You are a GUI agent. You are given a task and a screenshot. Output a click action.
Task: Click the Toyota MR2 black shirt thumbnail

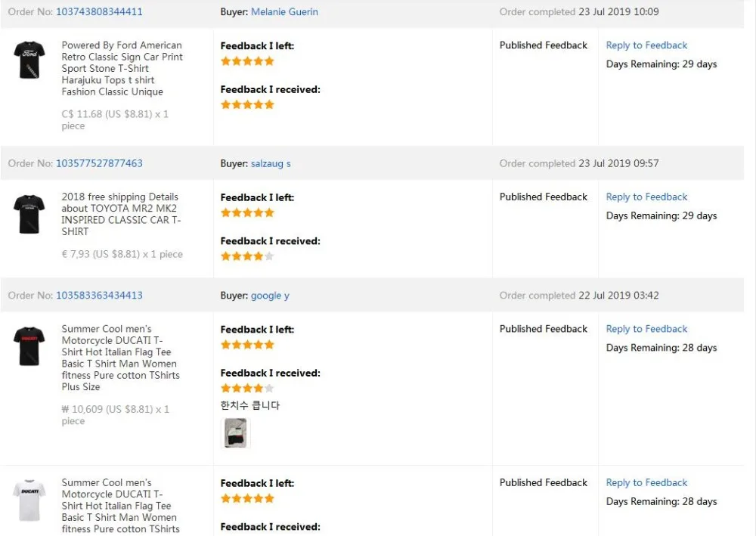pos(29,214)
